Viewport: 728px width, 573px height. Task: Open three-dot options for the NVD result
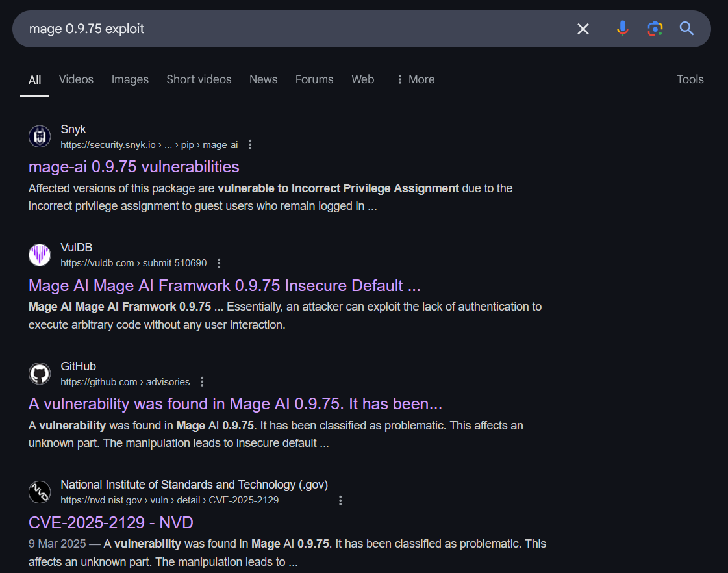tap(340, 500)
